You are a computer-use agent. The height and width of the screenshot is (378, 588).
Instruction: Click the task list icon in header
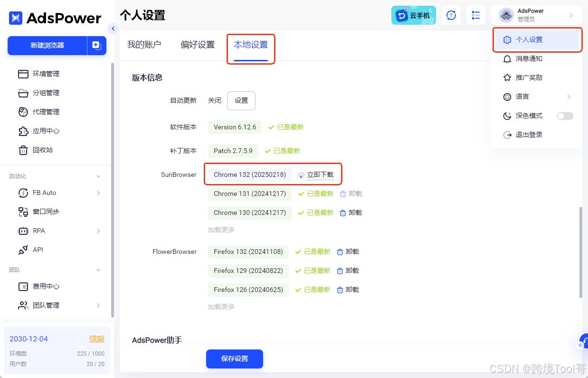(x=476, y=15)
